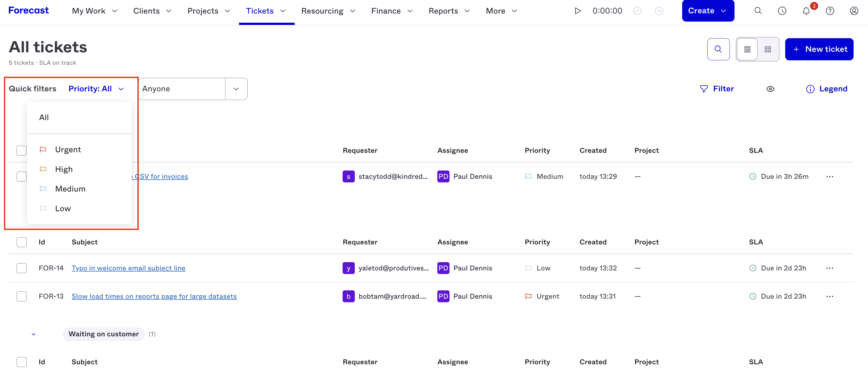Open the user profile icon
The width and height of the screenshot is (868, 372).
[854, 11]
